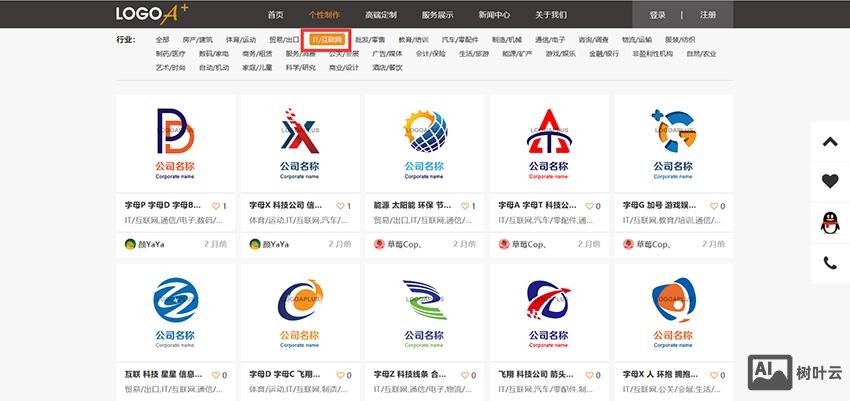Go to the 首页 nav item

click(275, 15)
